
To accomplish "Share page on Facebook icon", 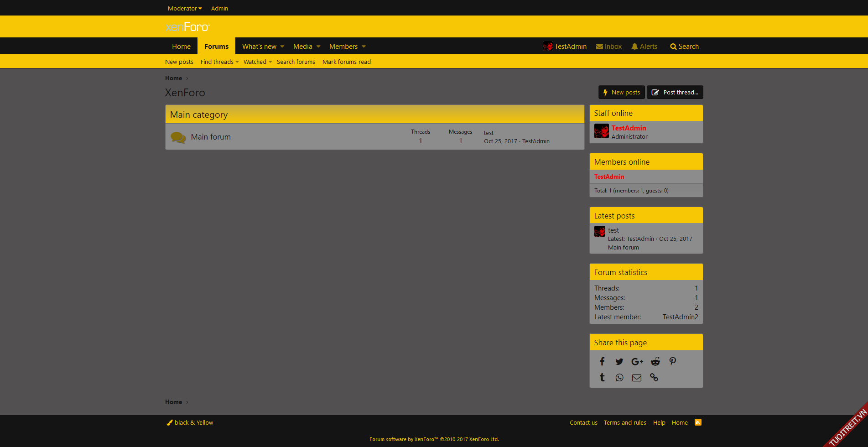I will coord(602,362).
